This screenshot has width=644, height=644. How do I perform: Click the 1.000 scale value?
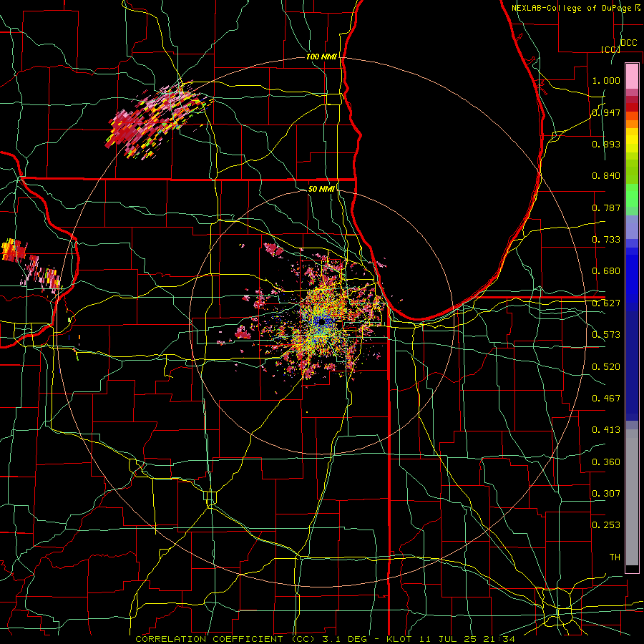pyautogui.click(x=606, y=80)
